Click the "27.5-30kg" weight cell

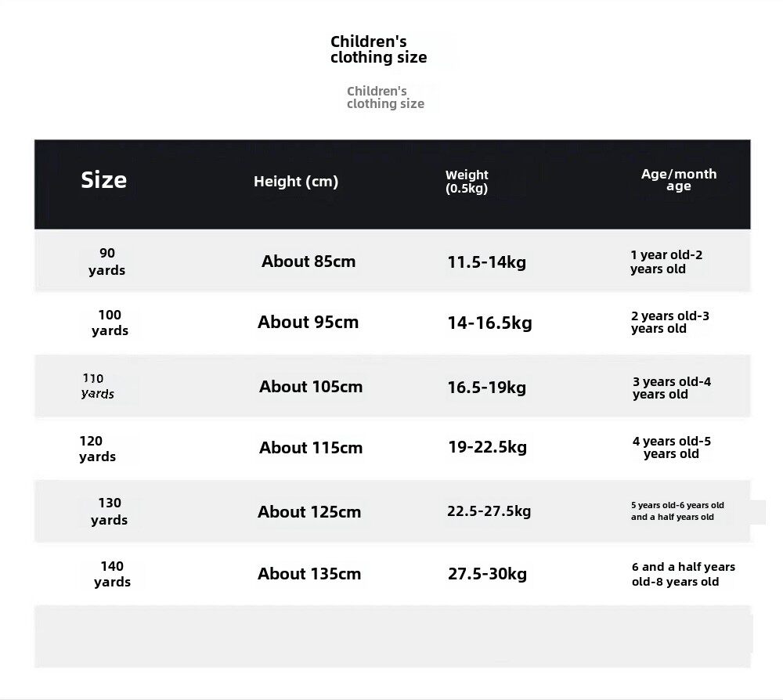(x=487, y=574)
